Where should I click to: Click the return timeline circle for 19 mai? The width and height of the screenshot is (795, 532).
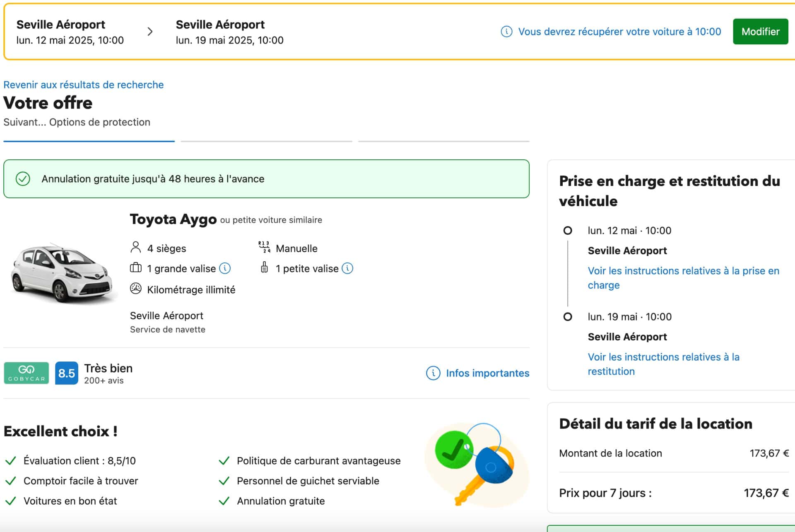click(x=568, y=317)
